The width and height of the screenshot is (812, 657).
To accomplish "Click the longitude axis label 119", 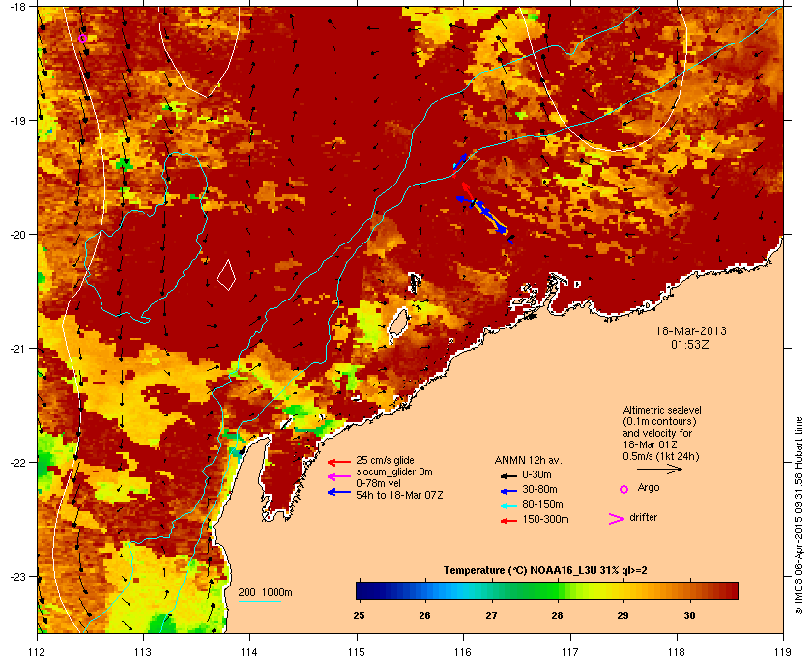I will pyautogui.click(x=783, y=652).
